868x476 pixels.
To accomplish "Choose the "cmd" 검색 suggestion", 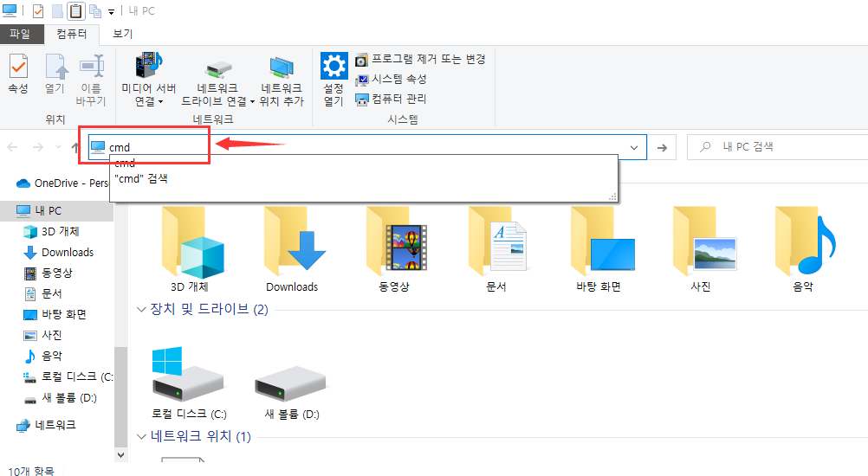I will (363, 178).
